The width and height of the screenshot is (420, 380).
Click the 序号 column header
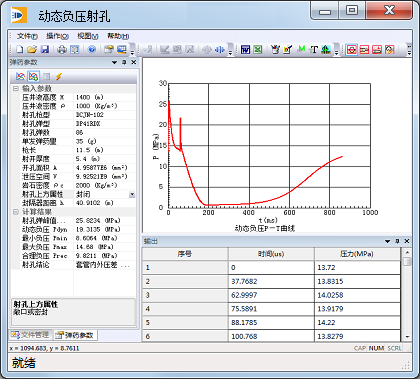tap(185, 254)
